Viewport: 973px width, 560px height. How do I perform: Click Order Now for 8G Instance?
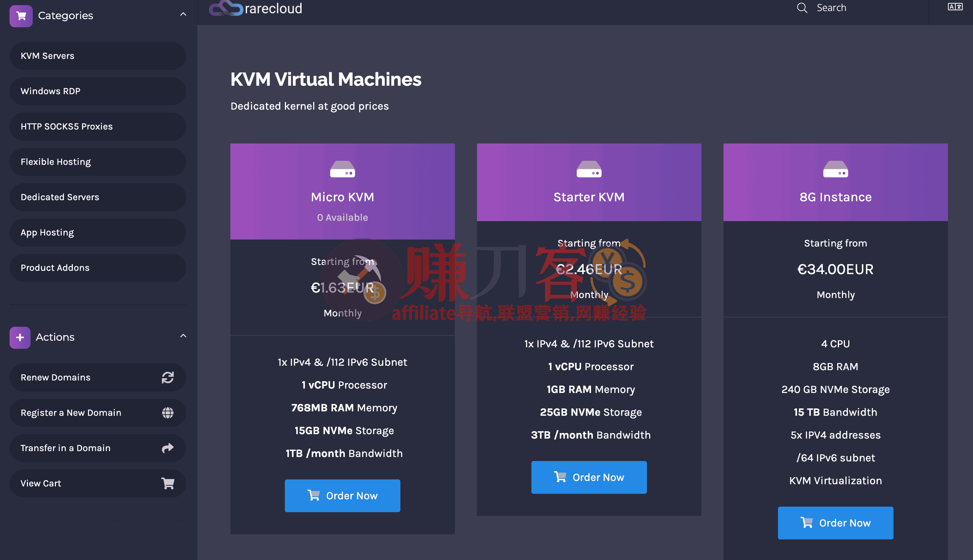835,523
